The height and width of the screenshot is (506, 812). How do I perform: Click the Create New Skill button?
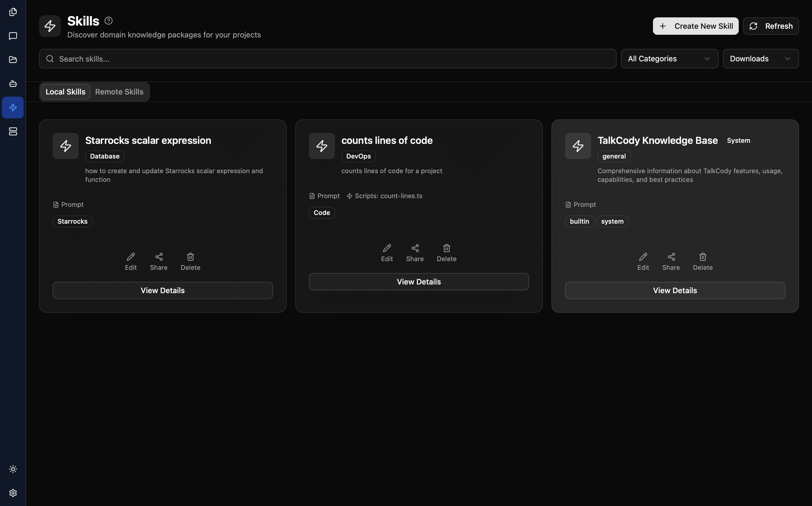(x=695, y=26)
